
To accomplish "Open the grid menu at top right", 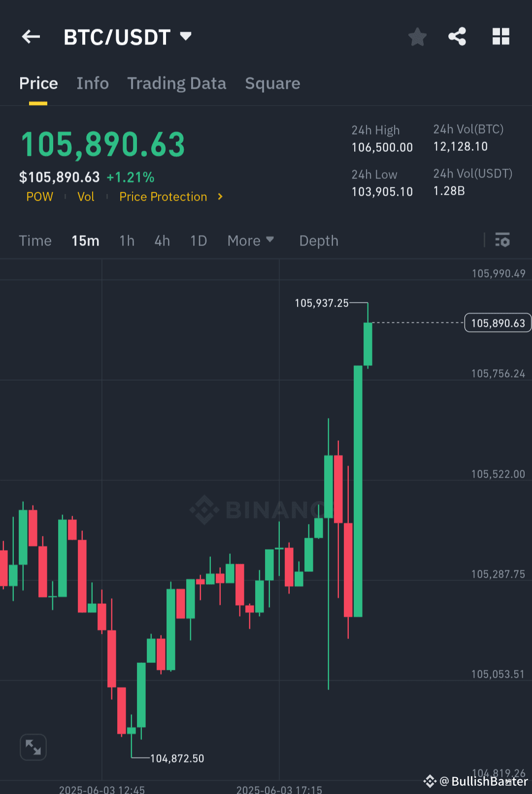I will click(500, 36).
